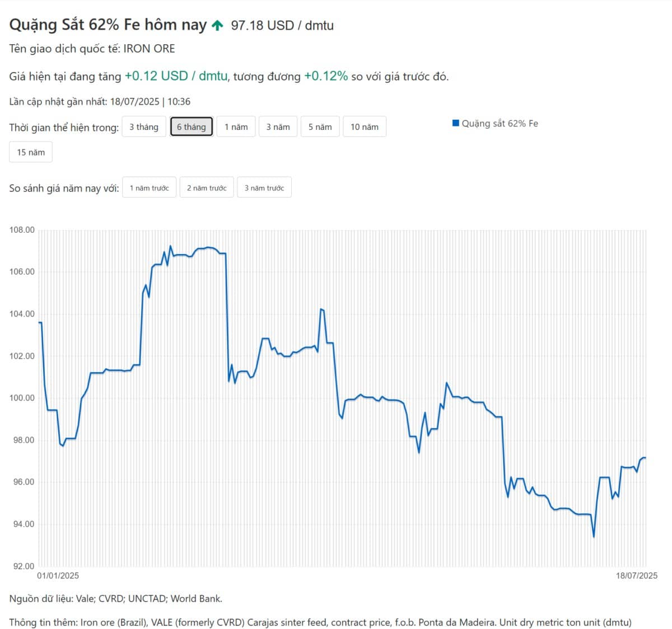Compare prices with 2 năm trước
This screenshot has width=672, height=629.
coord(207,188)
